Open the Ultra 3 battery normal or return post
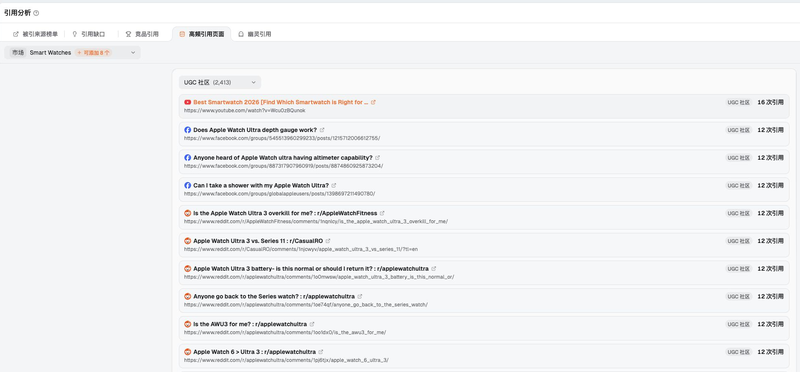Viewport: 800px width, 372px height. [311, 268]
